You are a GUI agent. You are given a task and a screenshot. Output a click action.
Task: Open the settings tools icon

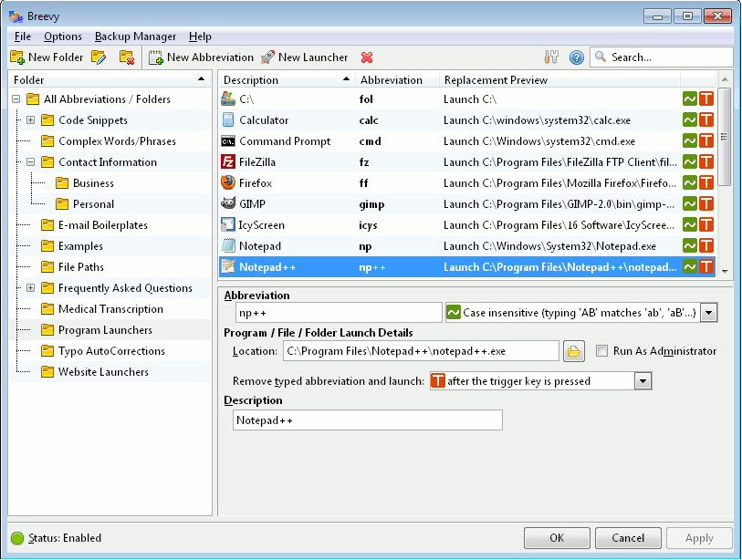551,57
